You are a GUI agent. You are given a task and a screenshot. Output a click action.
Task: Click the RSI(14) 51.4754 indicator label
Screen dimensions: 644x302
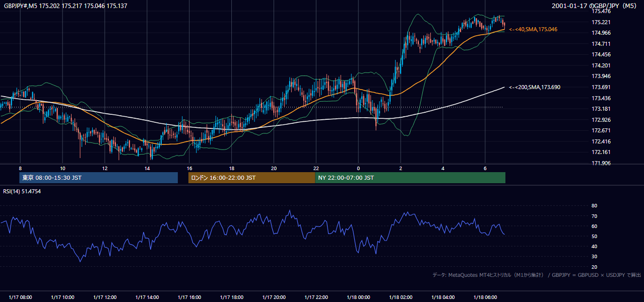[x=22, y=191]
